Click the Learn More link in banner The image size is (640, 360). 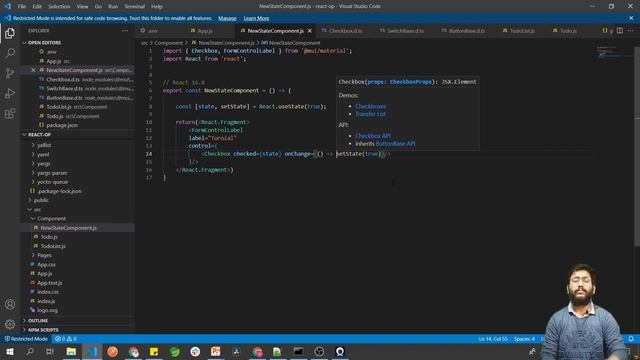(x=256, y=18)
